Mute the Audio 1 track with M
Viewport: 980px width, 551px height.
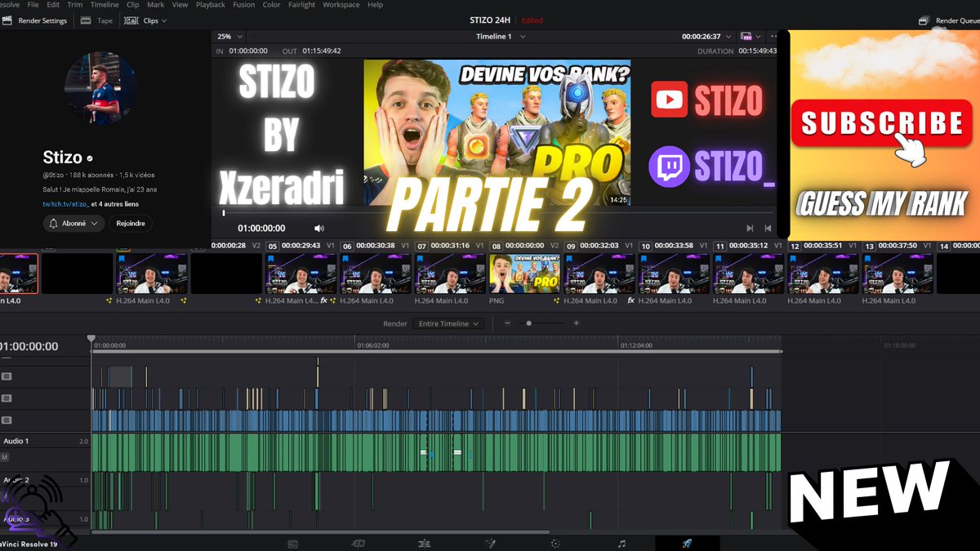(4, 457)
